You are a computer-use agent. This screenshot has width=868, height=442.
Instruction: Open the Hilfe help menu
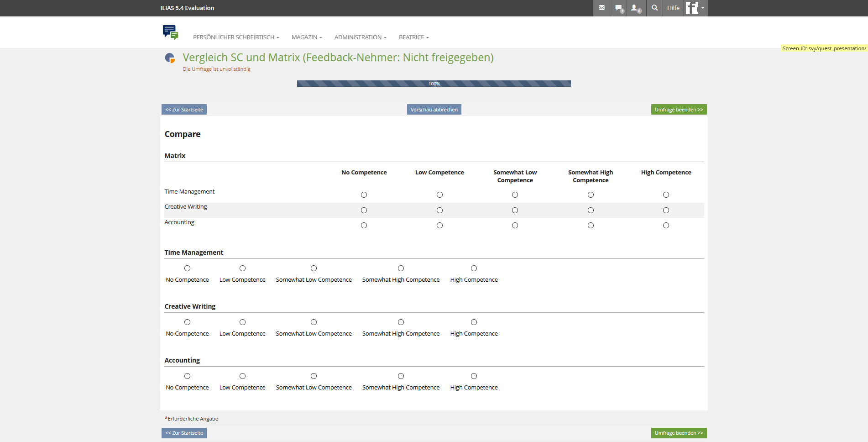673,8
